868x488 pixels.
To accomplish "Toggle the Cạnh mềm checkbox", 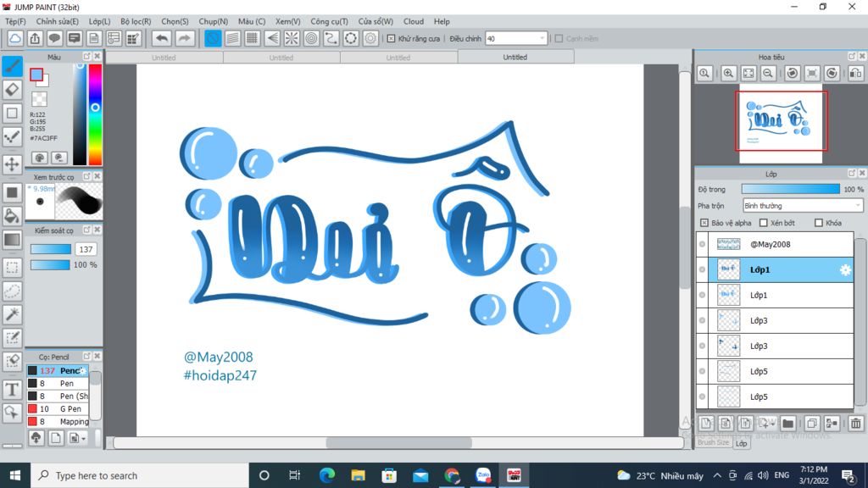I will (x=559, y=39).
